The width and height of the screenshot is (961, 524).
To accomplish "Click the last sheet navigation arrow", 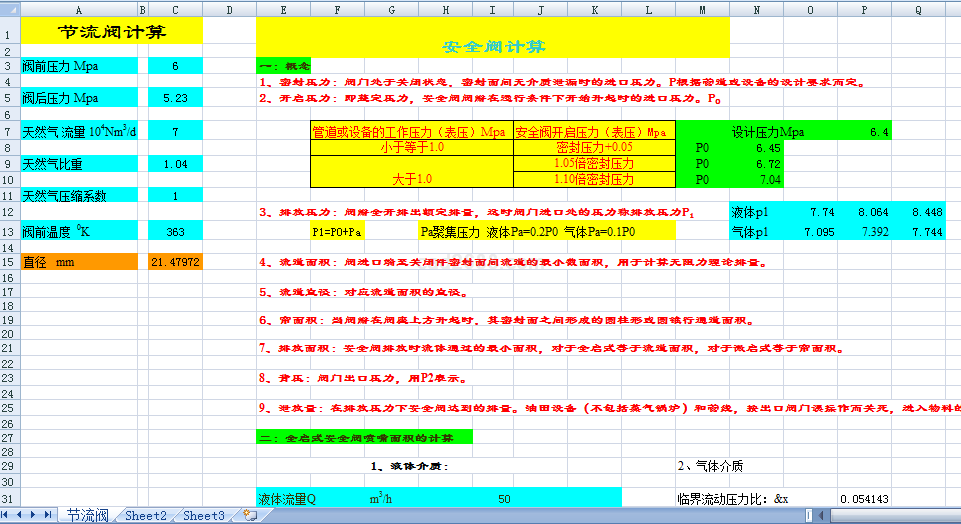I will pos(48,515).
